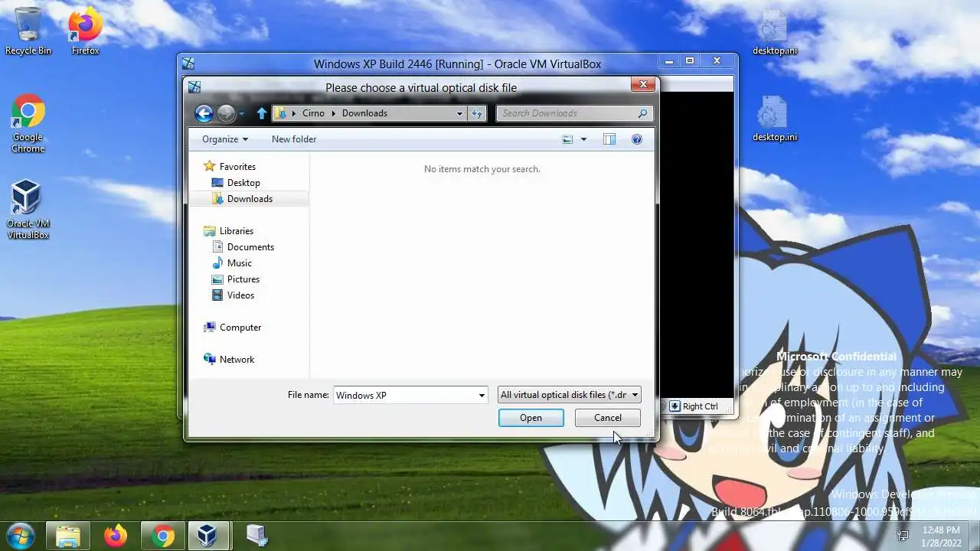
Task: Click the Downloads breadcrumb segment
Action: 364,113
